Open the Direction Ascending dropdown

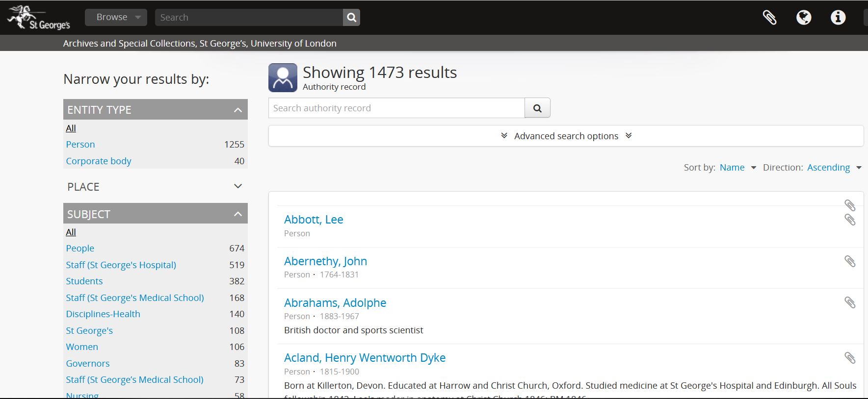coord(834,168)
